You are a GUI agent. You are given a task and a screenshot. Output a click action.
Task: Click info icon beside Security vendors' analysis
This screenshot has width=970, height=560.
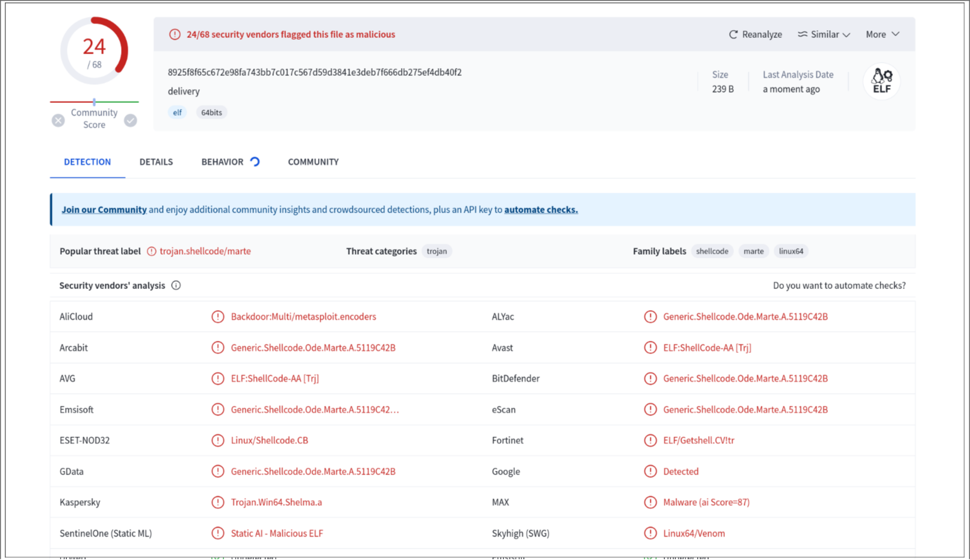click(176, 285)
